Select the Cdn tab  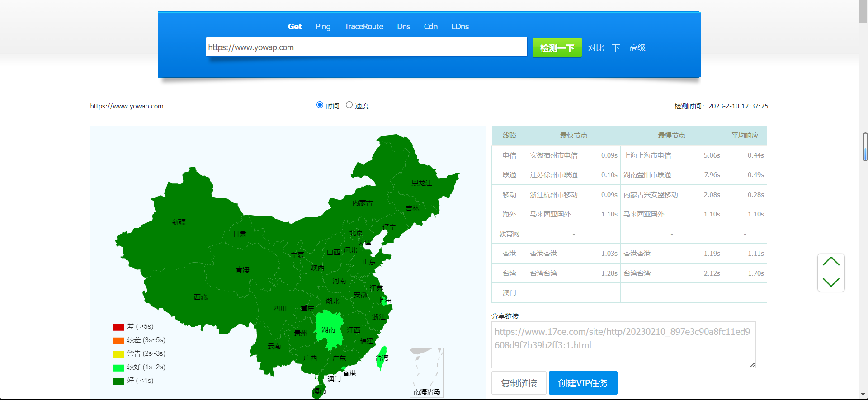click(x=431, y=27)
